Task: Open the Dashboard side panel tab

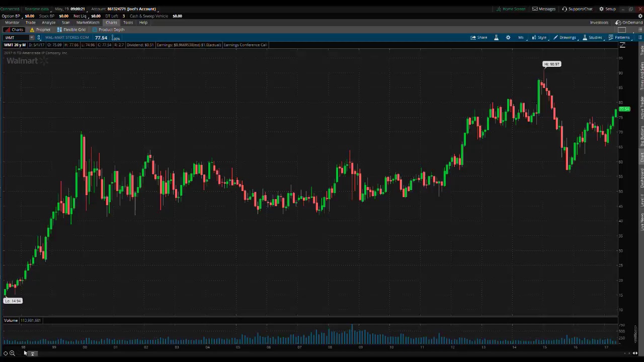Action: pyautogui.click(x=641, y=178)
